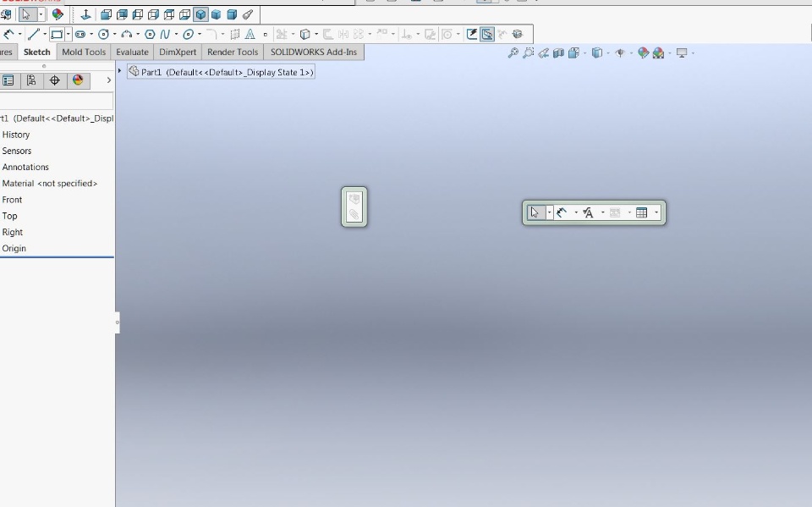
Task: Switch to the Render Tools tab
Action: (x=233, y=52)
